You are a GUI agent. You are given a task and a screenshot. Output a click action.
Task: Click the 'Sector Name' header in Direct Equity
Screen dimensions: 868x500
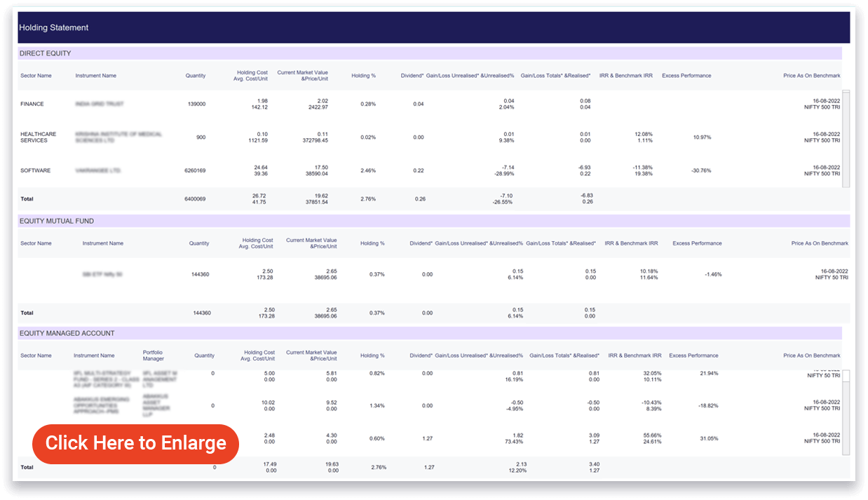coord(36,76)
